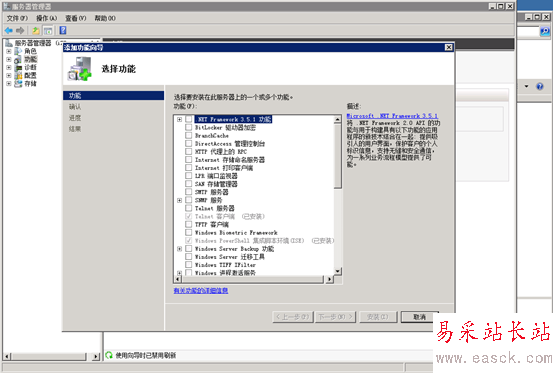Select the Internet 存储命名服务器 row

click(230, 160)
